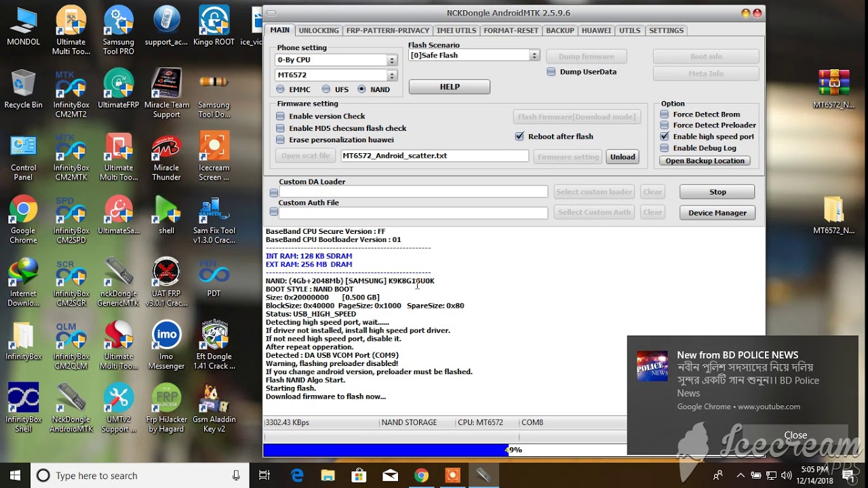Open the HUAWEI tab
This screenshot has height=488, width=868.
pos(597,30)
